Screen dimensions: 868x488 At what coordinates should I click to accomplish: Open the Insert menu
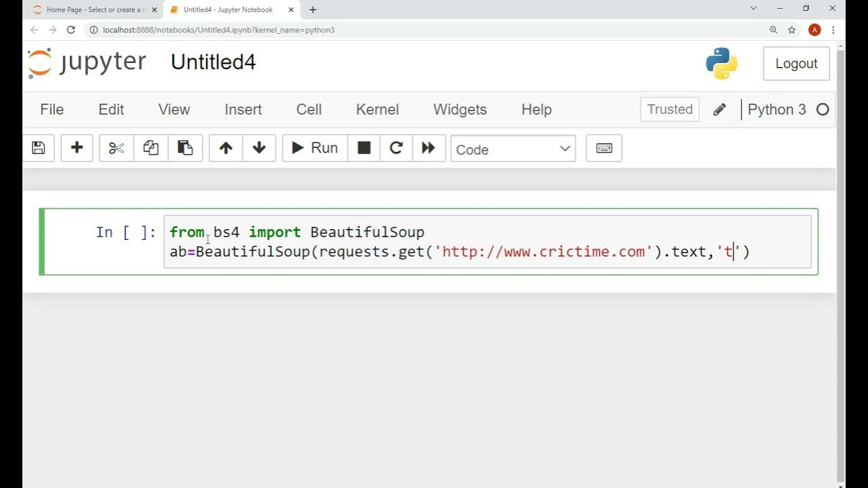click(x=243, y=110)
